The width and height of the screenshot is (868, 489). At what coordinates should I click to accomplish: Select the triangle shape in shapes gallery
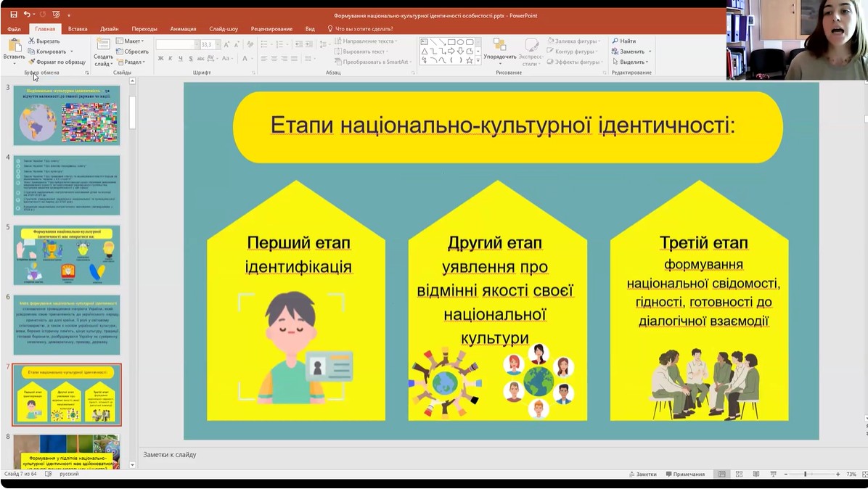tap(424, 51)
